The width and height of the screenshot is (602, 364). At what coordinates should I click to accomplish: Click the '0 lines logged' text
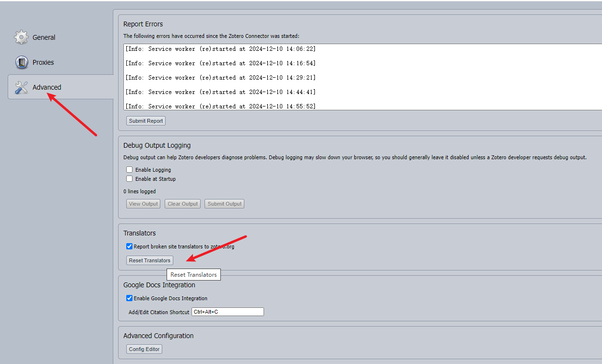[x=139, y=191]
